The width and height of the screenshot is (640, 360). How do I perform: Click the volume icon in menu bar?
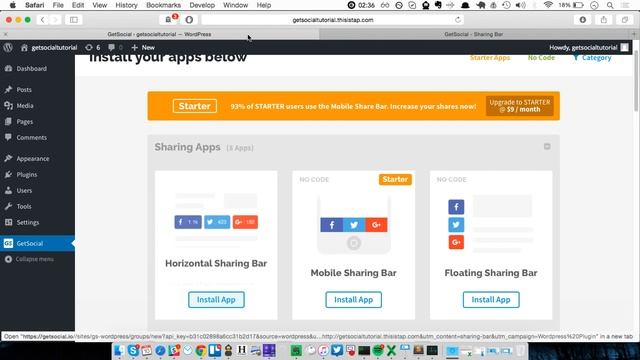click(520, 5)
